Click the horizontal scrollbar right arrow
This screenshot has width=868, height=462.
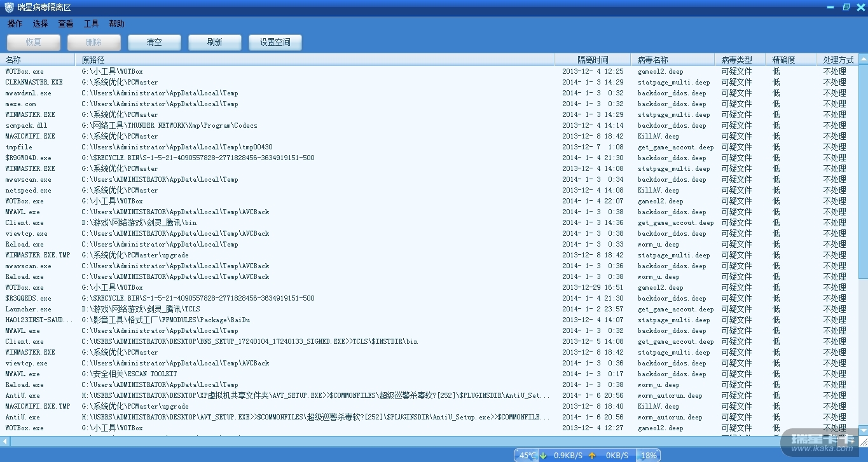point(853,441)
